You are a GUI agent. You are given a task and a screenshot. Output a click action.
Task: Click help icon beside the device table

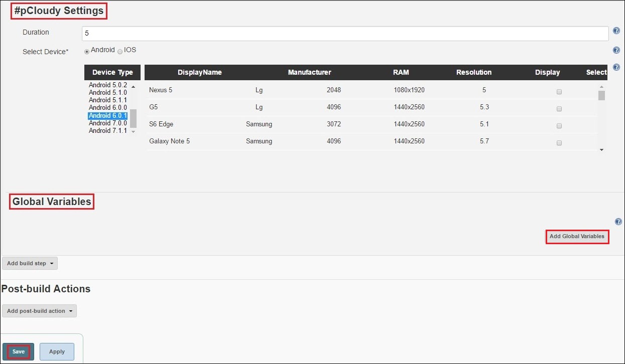point(616,67)
